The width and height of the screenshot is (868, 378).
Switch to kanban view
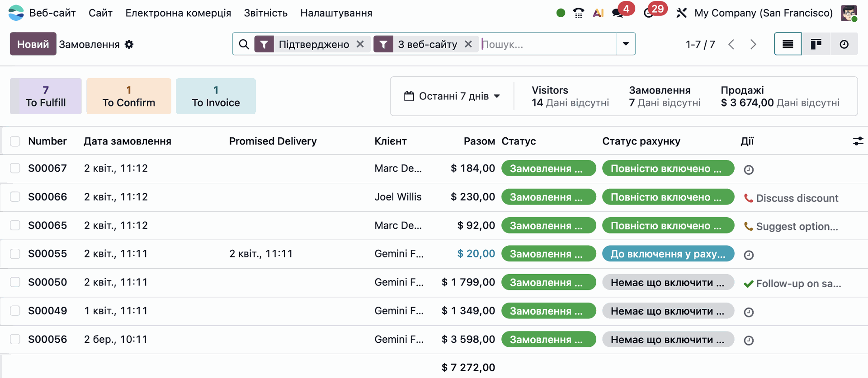[x=816, y=44]
